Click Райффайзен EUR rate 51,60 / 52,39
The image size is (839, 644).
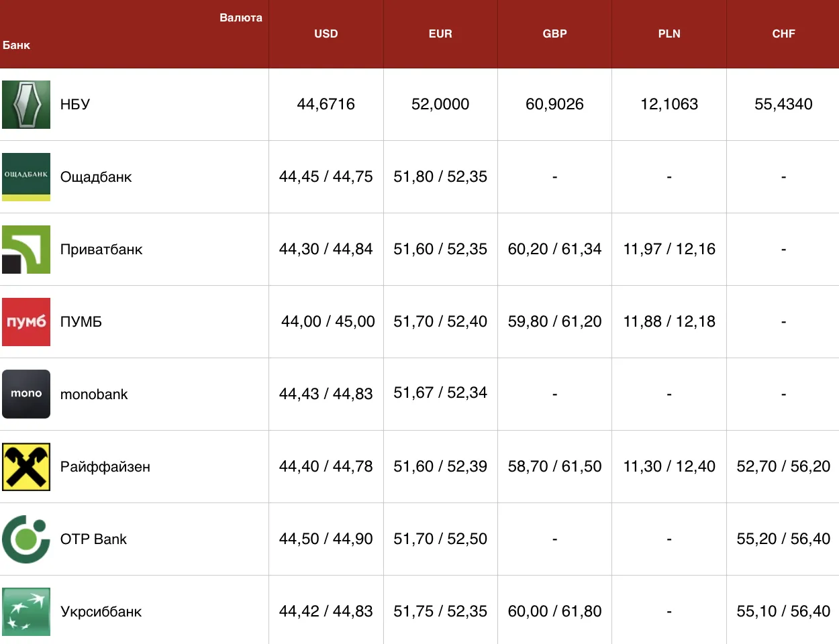(x=440, y=467)
